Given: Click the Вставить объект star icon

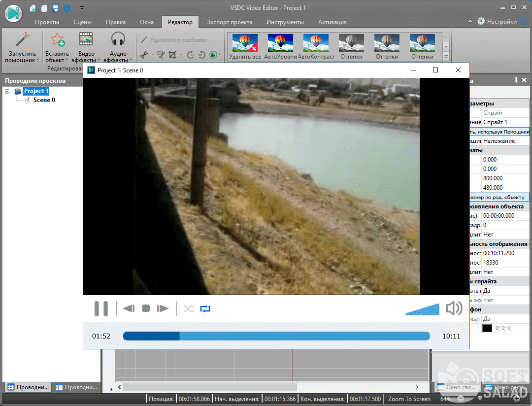Looking at the screenshot, I should coord(57,40).
